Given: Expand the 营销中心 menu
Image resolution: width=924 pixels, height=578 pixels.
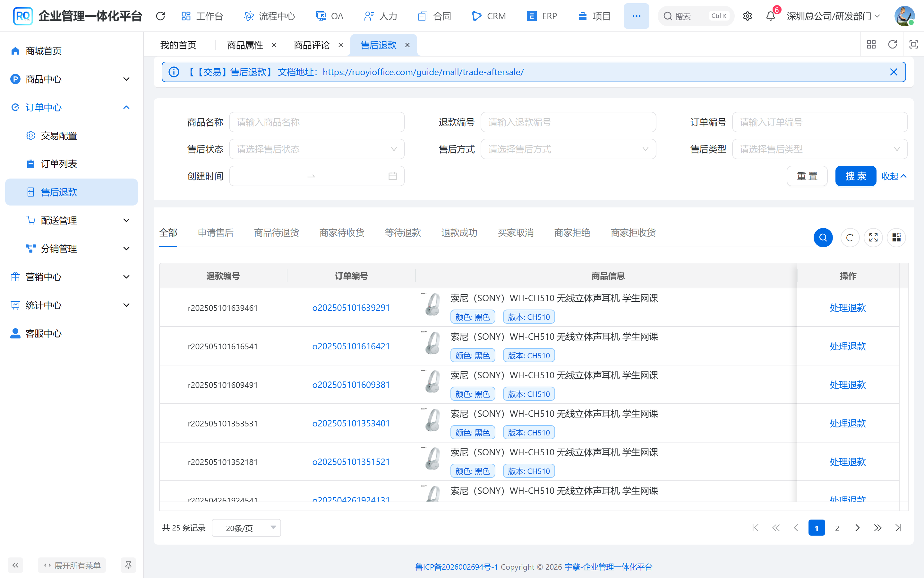Looking at the screenshot, I should click(72, 277).
